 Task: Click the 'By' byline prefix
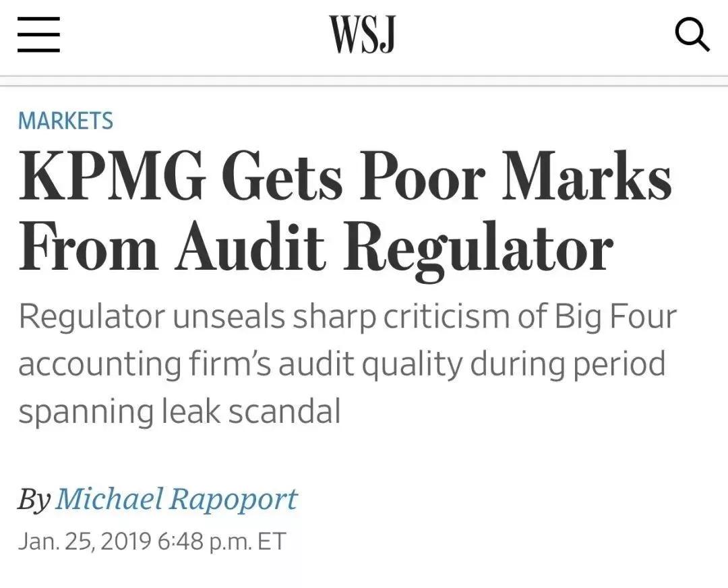(34, 499)
